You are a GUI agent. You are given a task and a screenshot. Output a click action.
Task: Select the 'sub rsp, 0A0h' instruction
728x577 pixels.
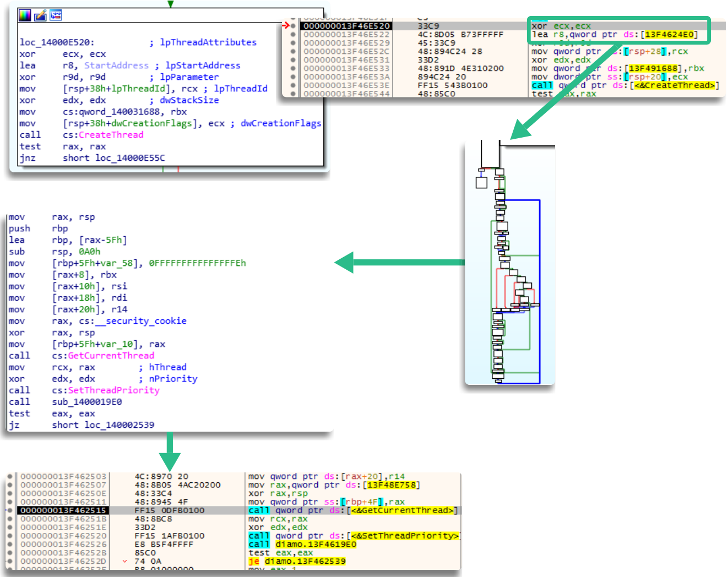coord(55,252)
